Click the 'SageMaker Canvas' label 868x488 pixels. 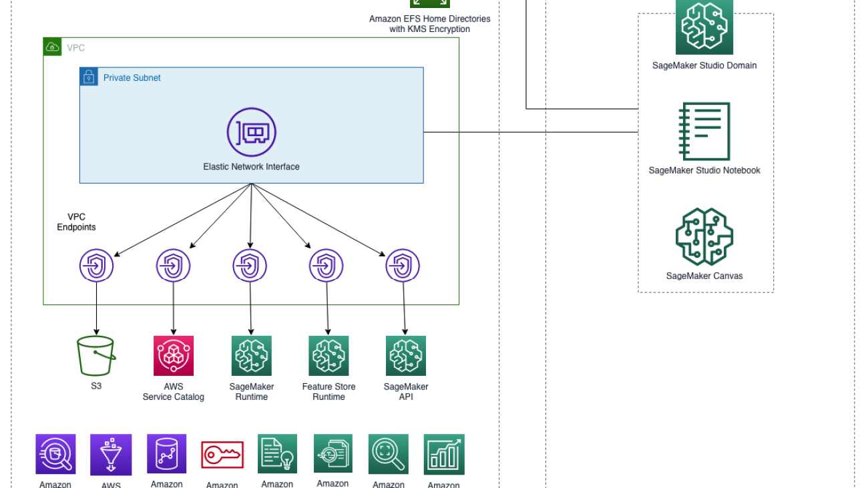[x=704, y=276]
